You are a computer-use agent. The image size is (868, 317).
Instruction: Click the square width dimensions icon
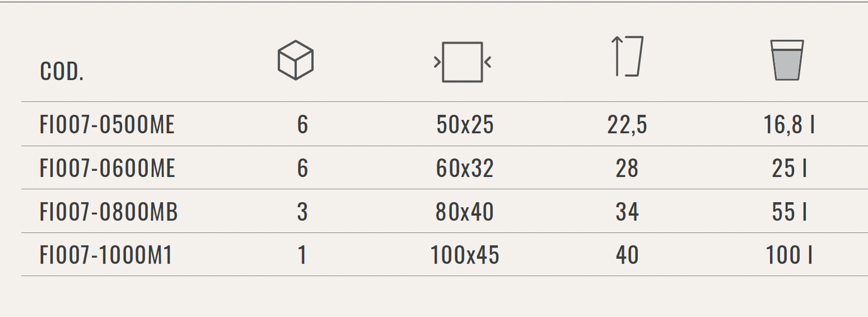463,62
